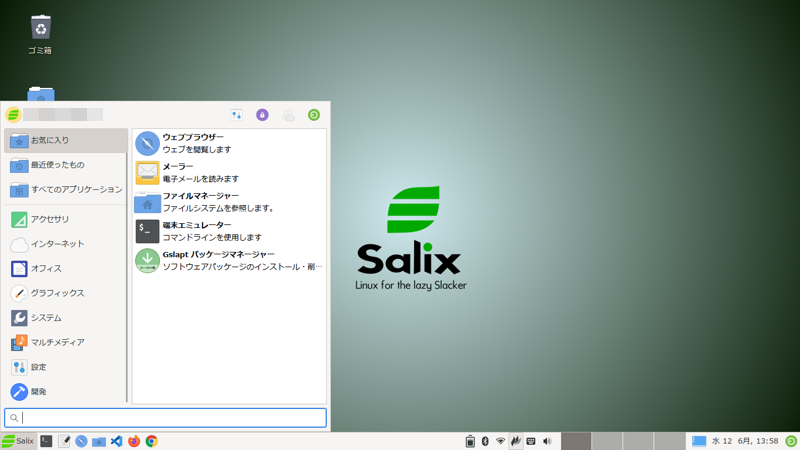Open システム system category

66,318
